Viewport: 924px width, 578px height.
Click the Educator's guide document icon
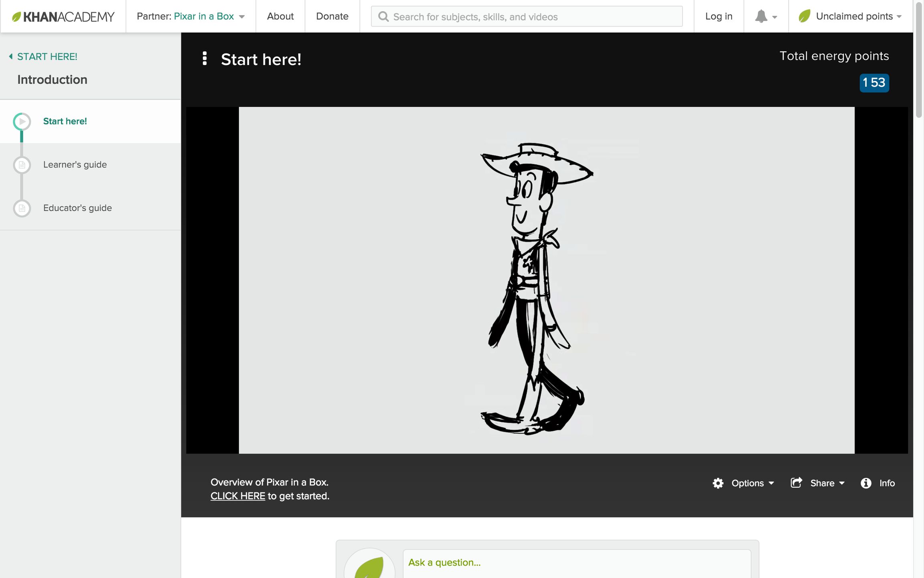coord(22,208)
